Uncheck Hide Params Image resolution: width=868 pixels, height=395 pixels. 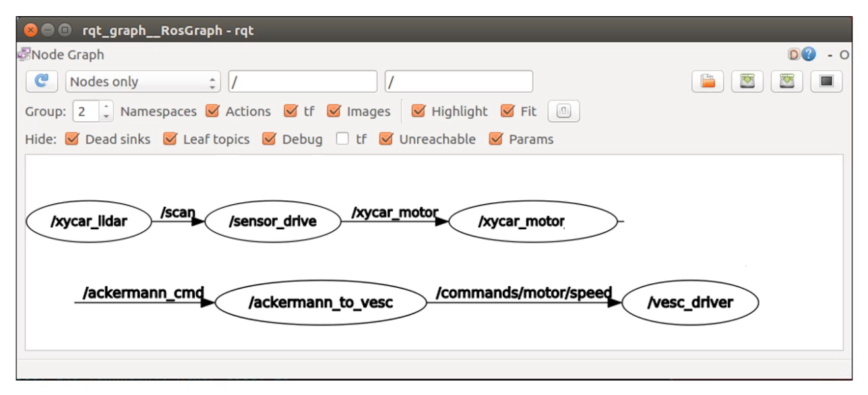tap(496, 139)
